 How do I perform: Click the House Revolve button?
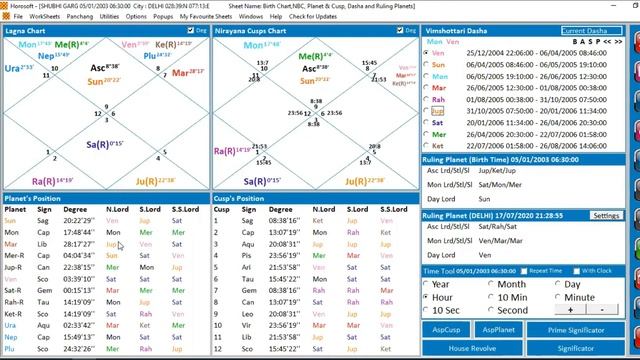tap(472, 348)
